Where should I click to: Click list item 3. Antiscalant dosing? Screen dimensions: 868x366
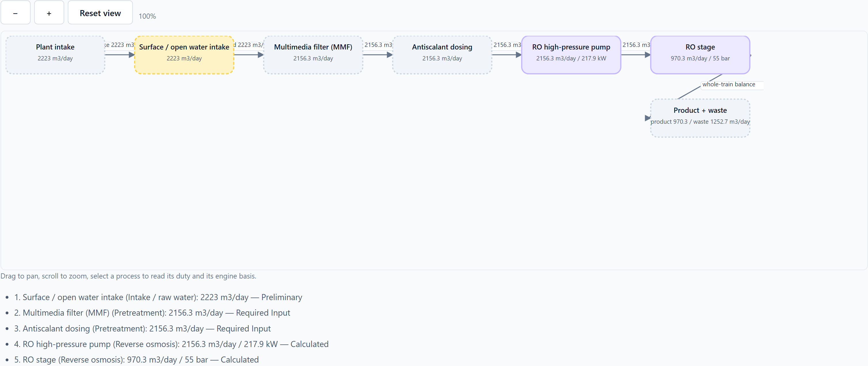(143, 329)
